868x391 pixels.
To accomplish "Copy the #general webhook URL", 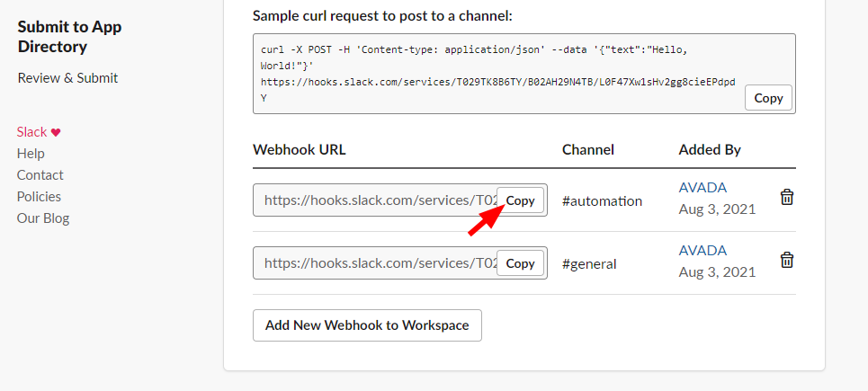I will pos(520,263).
